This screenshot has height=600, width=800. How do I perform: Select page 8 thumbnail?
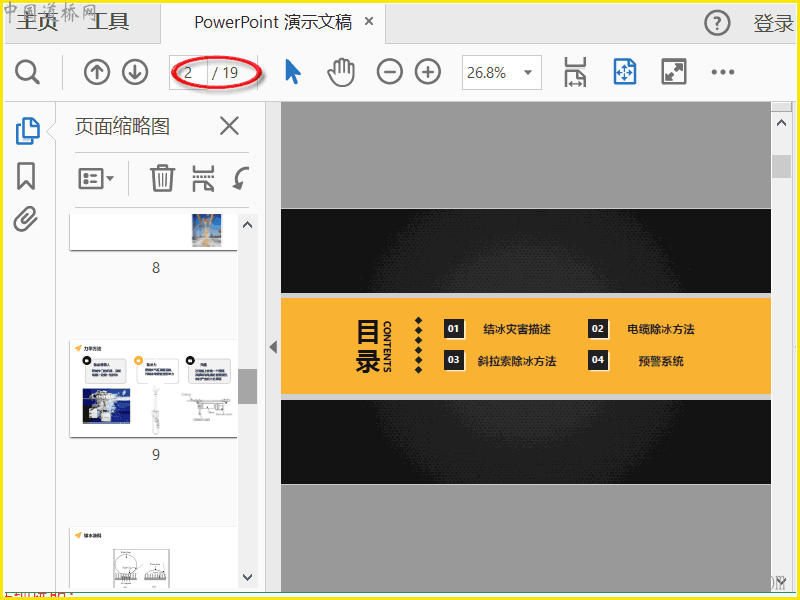154,232
